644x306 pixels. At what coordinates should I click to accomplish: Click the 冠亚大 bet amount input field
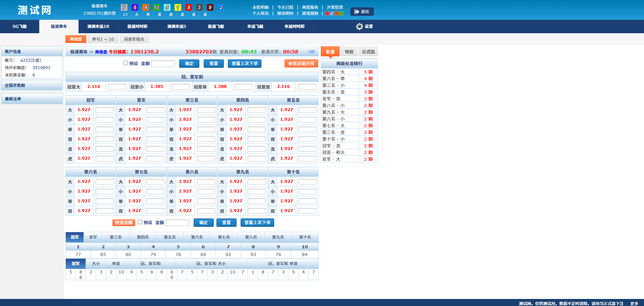pyautogui.click(x=117, y=87)
